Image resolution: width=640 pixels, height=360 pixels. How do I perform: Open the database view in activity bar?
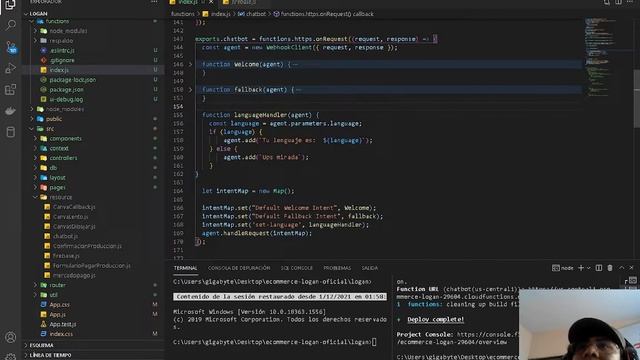tap(11, 131)
